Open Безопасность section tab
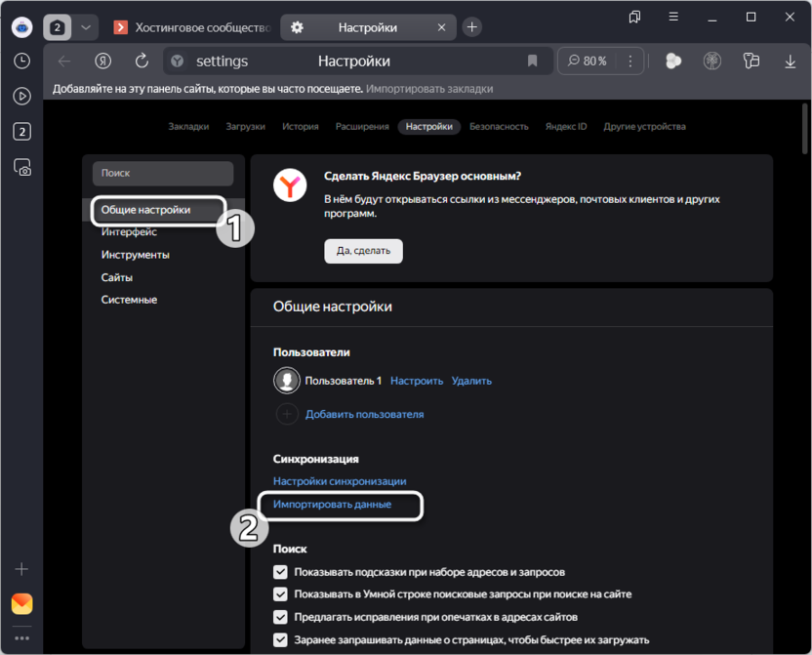 click(499, 126)
